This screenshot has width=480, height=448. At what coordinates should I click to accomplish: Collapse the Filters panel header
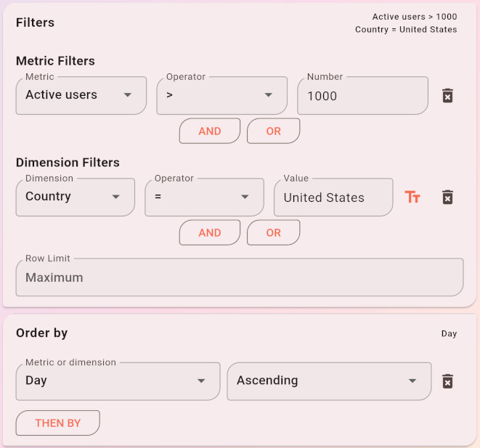239,23
